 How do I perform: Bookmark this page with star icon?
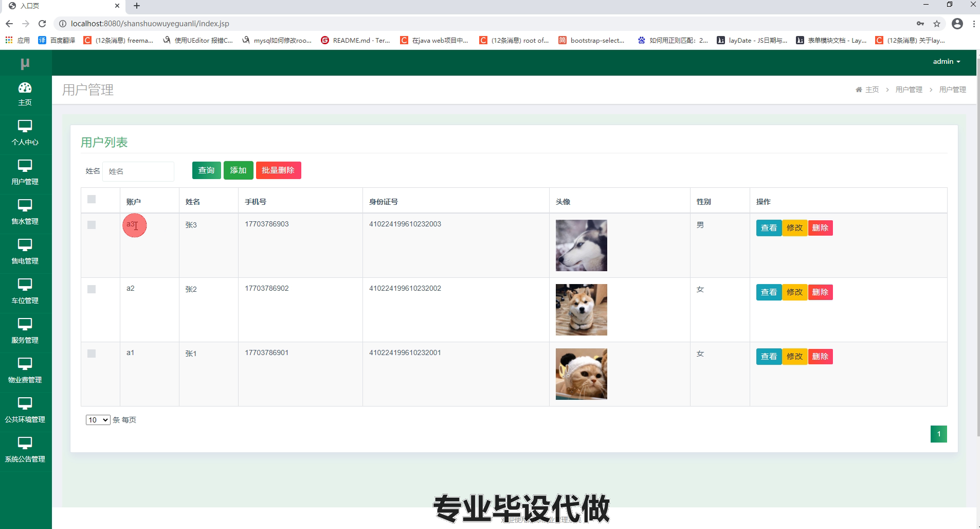(937, 24)
